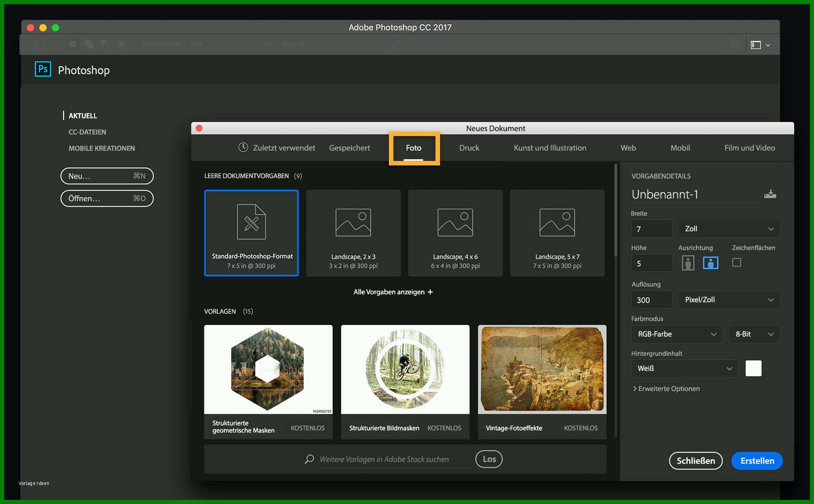Viewport: 814px width, 504px height.
Task: Open the marquee tool preset arrow
Action: (x=52, y=45)
